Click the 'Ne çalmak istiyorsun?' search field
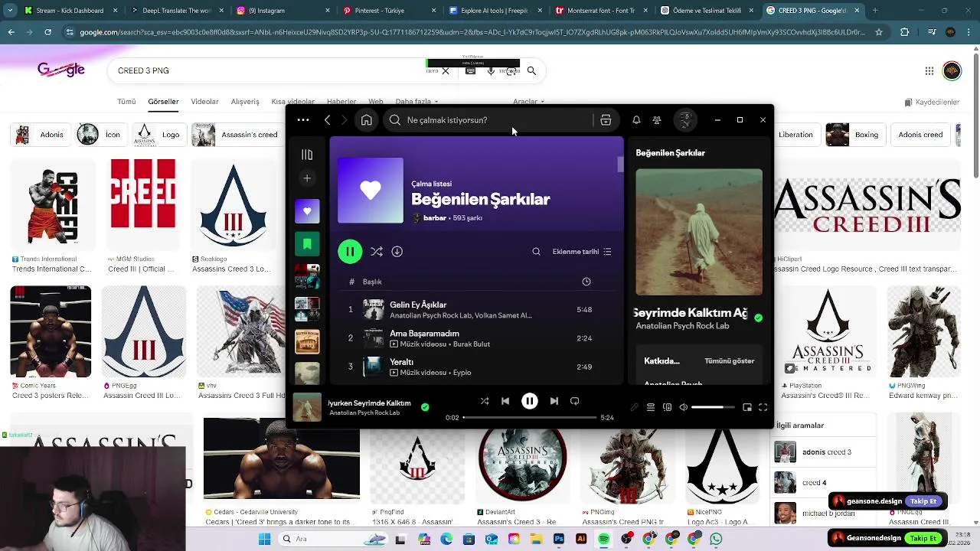Image resolution: width=980 pixels, height=551 pixels. pos(490,120)
